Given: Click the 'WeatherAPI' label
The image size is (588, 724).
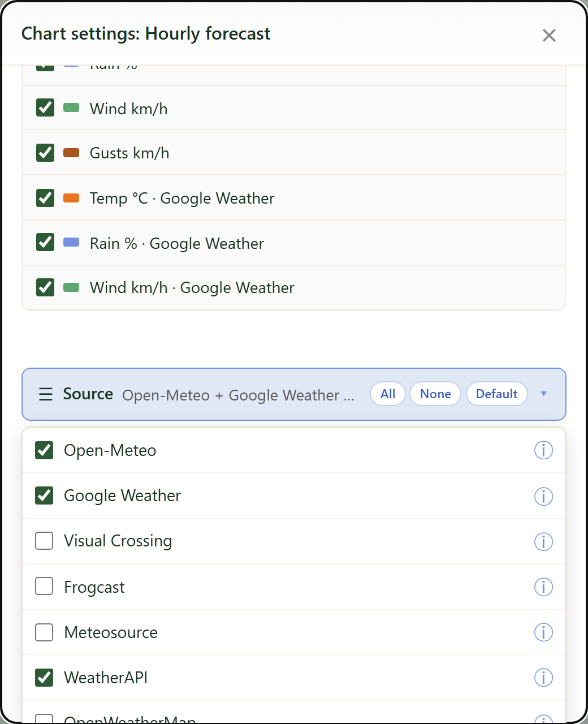Looking at the screenshot, I should [x=106, y=678].
